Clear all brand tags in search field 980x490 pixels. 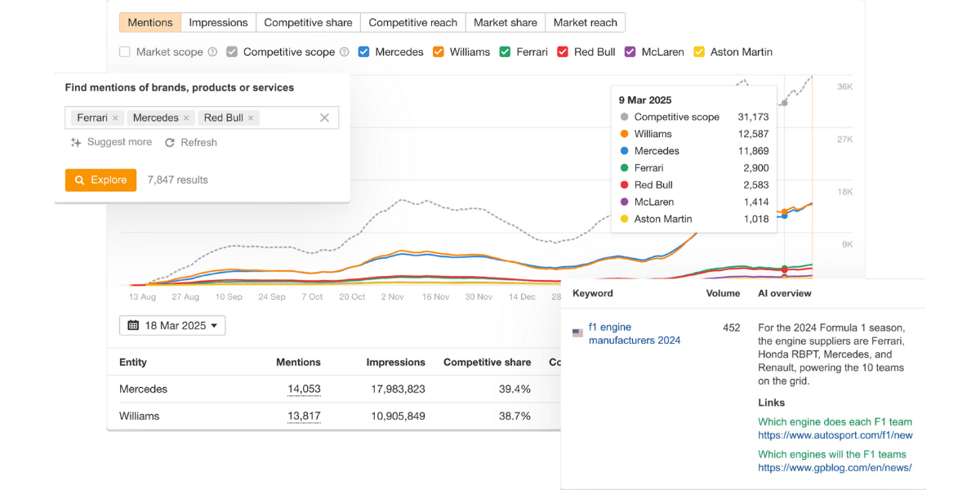click(x=324, y=118)
